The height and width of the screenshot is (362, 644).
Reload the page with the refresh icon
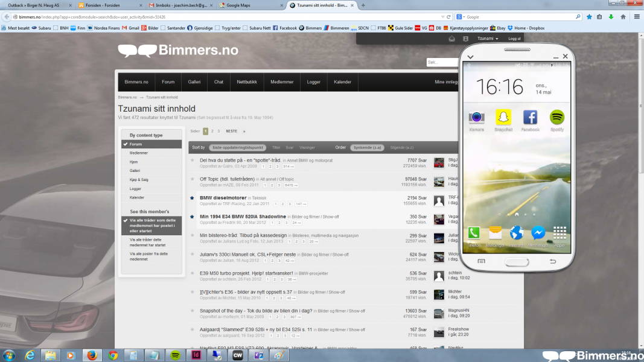pos(448,17)
